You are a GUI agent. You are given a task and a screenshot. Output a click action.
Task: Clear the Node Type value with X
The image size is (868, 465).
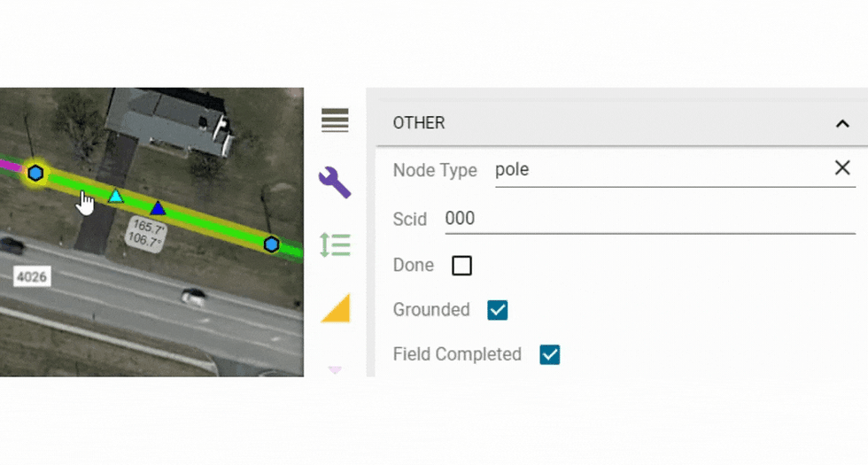pyautogui.click(x=842, y=167)
